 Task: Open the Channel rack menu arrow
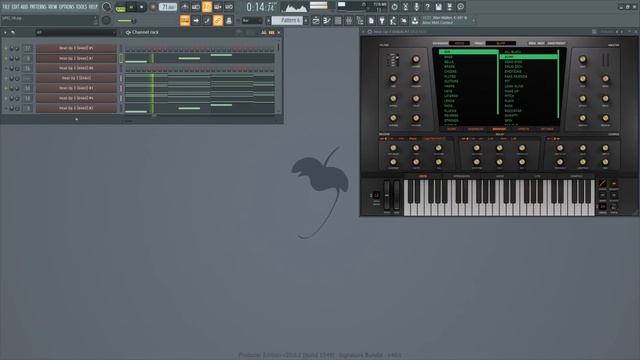pos(5,32)
